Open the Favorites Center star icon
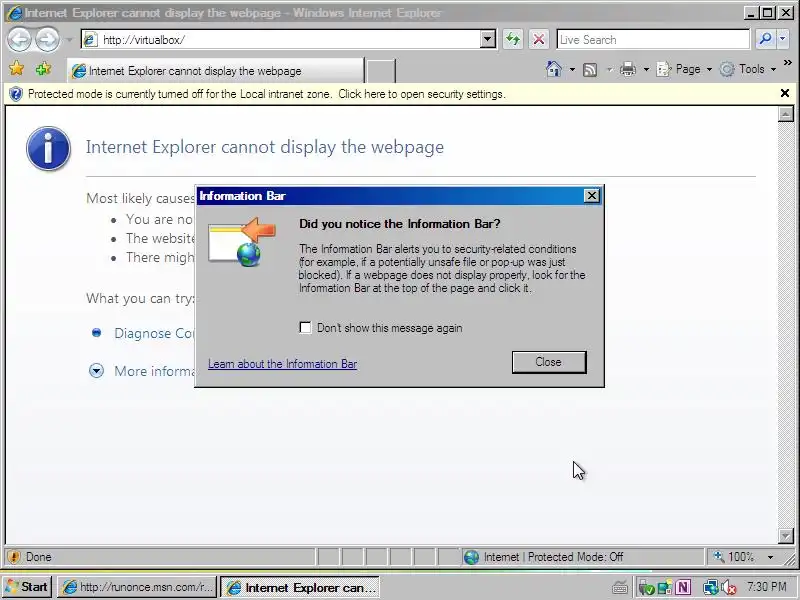800x600 pixels. click(x=17, y=68)
